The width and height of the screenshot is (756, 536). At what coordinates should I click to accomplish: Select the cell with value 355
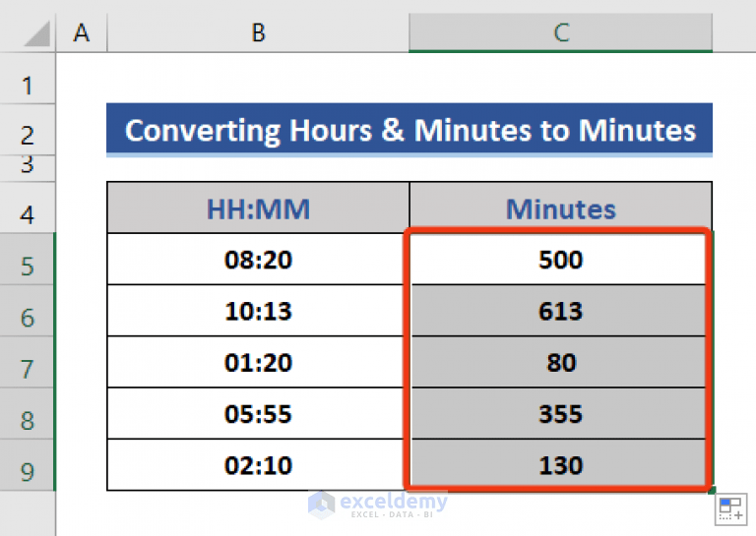561,414
